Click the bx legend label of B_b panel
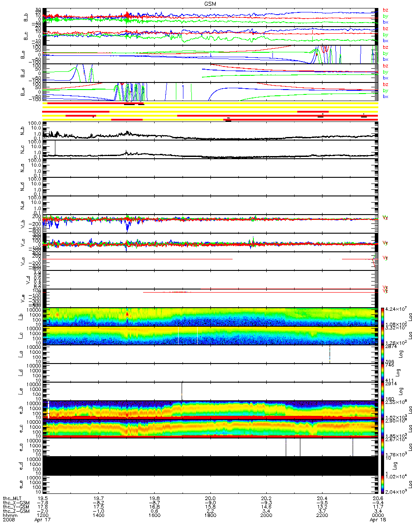This screenshot has height=532, width=412. pos(385,22)
